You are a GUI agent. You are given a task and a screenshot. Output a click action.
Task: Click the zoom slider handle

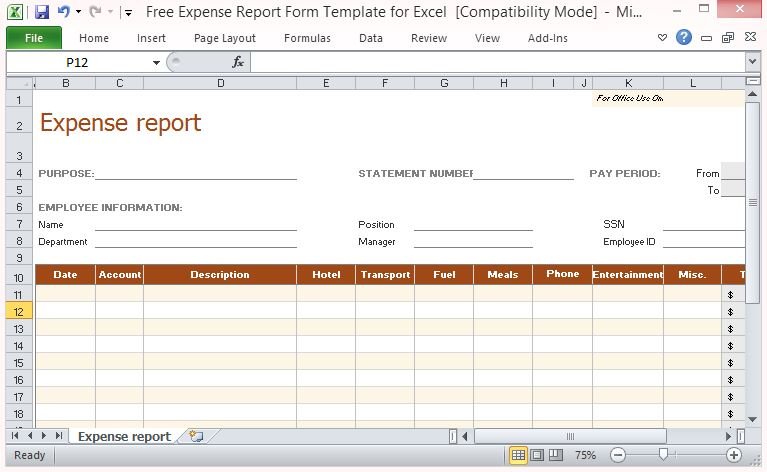click(663, 455)
